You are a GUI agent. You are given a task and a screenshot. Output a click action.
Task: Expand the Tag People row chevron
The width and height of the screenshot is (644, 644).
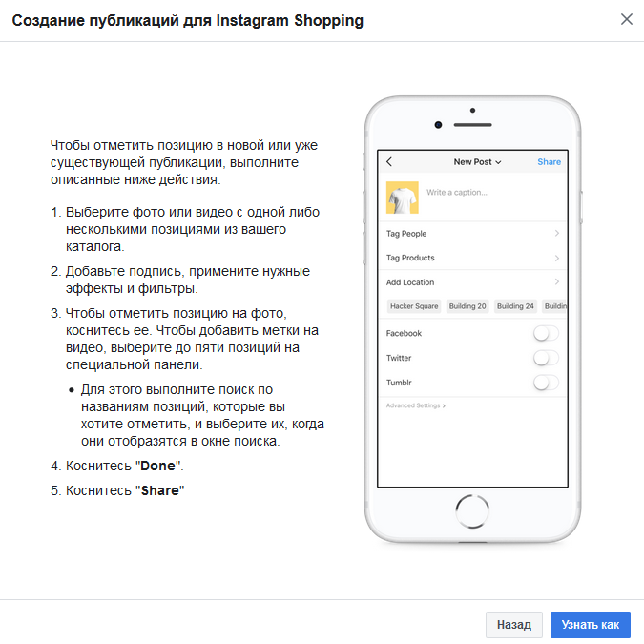click(556, 234)
